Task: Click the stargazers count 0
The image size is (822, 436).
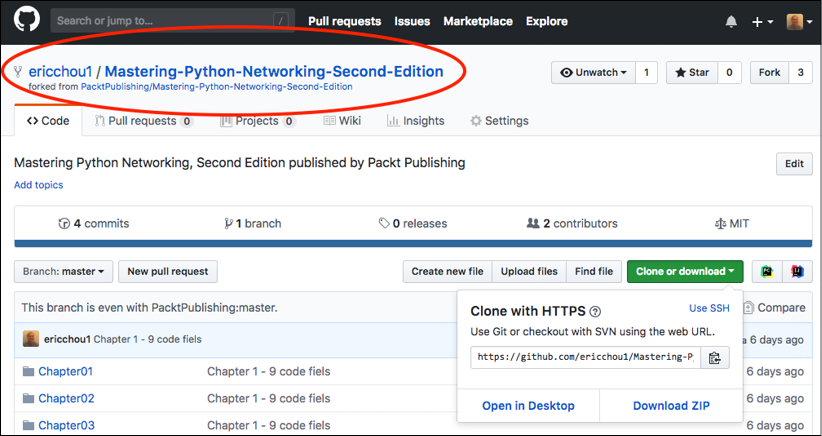Action: tap(729, 73)
